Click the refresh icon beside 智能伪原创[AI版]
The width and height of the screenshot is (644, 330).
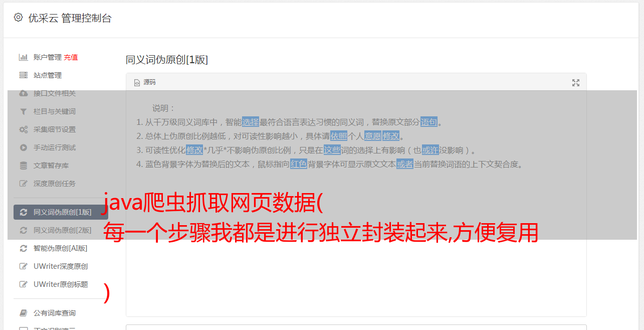(x=23, y=248)
